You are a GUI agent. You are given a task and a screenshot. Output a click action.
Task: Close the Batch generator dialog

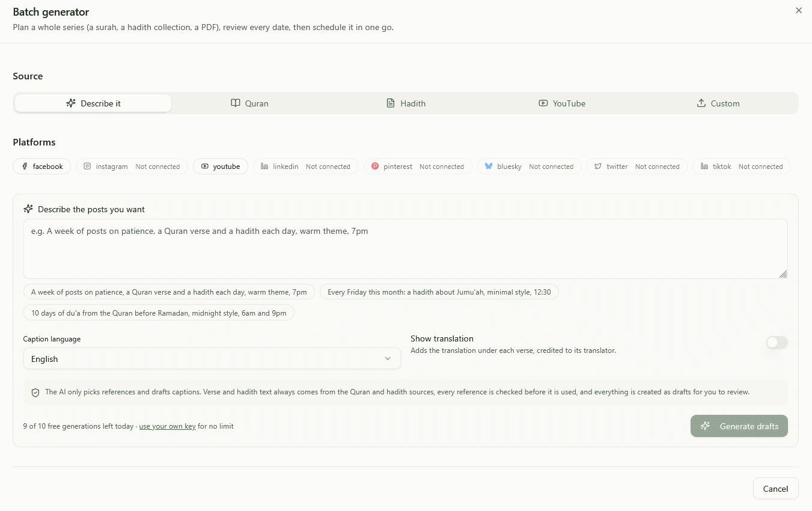799,10
